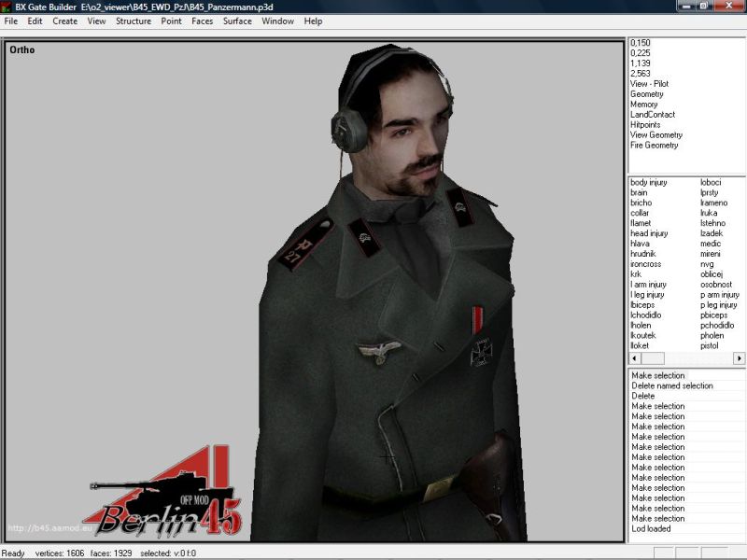
Task: Select the LandContact LOD entry
Action: pyautogui.click(x=652, y=114)
